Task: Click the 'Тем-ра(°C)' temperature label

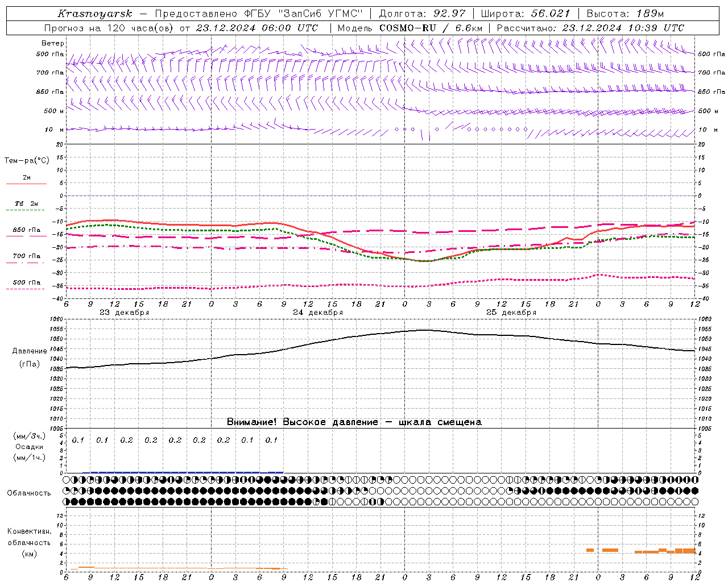Action: (27, 161)
